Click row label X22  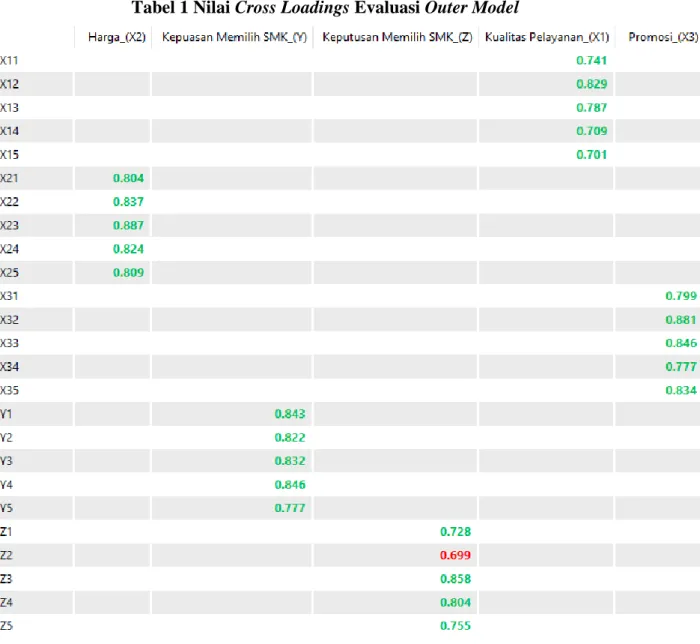pos(9,202)
